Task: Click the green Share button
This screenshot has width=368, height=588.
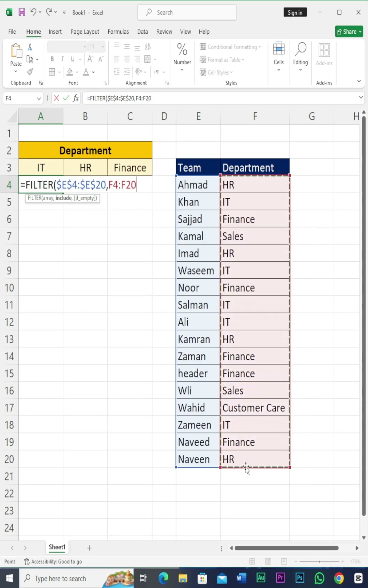Action: pos(349,32)
